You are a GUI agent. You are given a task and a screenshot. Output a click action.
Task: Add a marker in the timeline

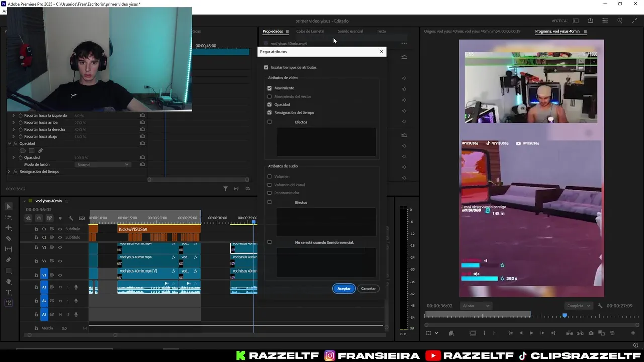pyautogui.click(x=60, y=218)
